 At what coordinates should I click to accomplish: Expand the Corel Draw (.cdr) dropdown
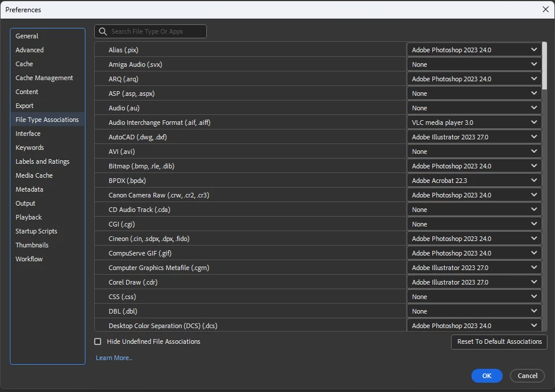474,282
